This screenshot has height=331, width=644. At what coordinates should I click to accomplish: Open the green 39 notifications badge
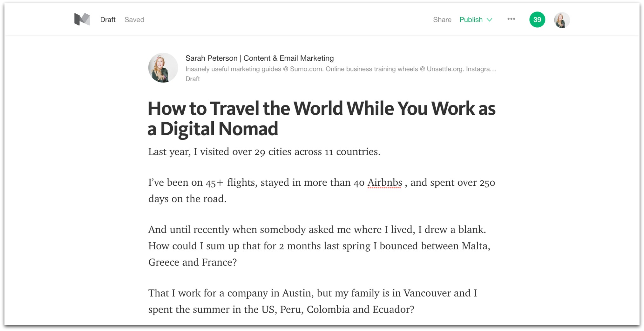coord(537,20)
